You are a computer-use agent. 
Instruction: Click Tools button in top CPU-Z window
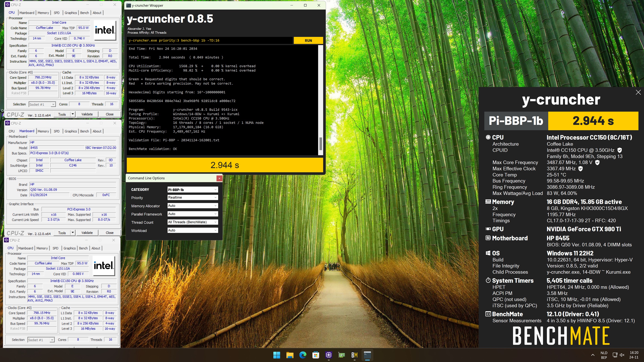[x=62, y=114]
